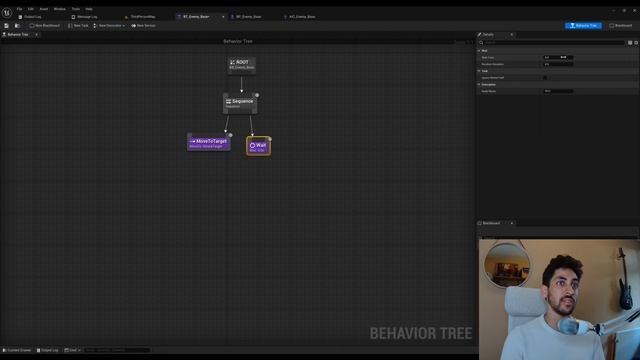Viewport: 640px width, 360px height.
Task: Click the Save asset icon
Action: coord(7,26)
